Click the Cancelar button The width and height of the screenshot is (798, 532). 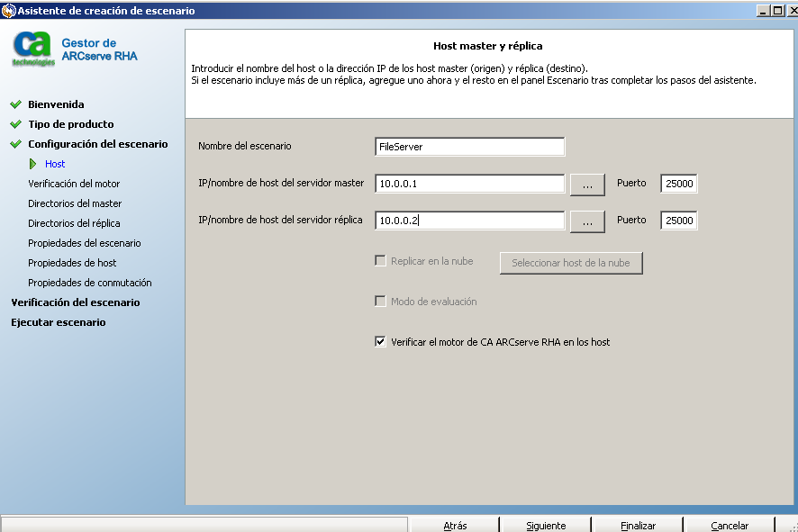pos(730,525)
